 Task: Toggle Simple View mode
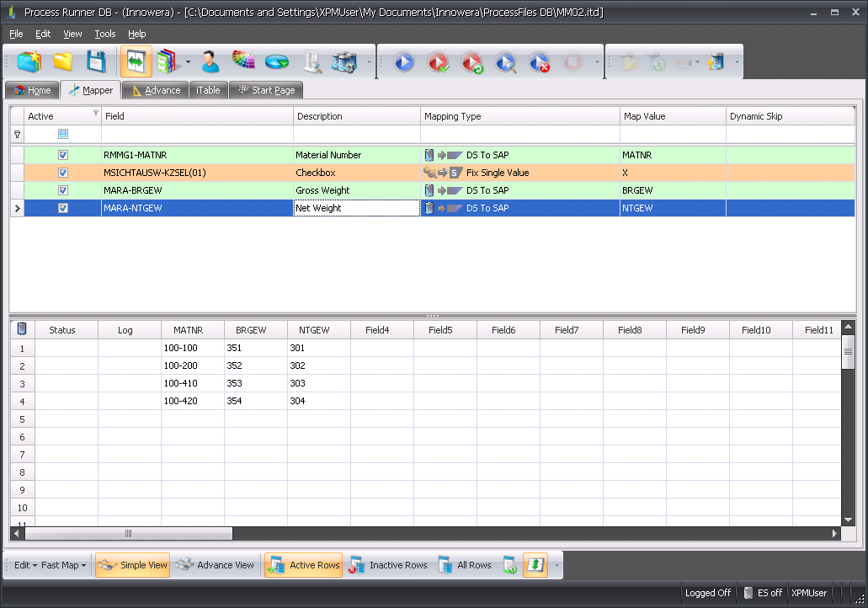point(132,565)
